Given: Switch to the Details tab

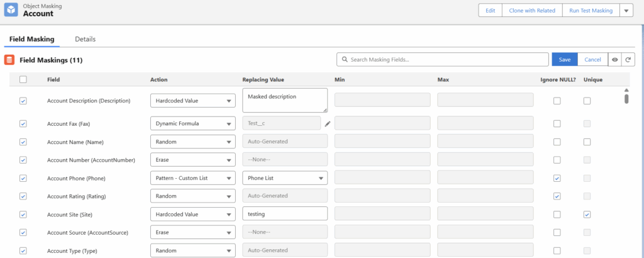Looking at the screenshot, I should [85, 39].
